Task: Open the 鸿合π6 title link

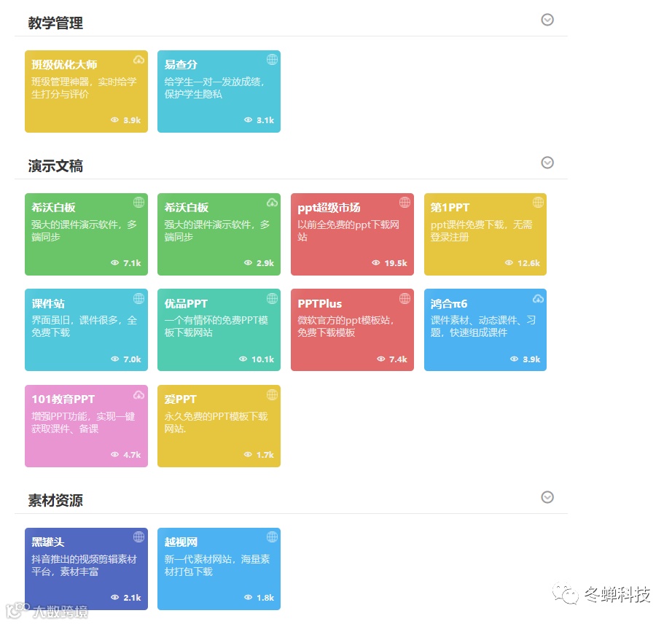Action: coord(449,304)
